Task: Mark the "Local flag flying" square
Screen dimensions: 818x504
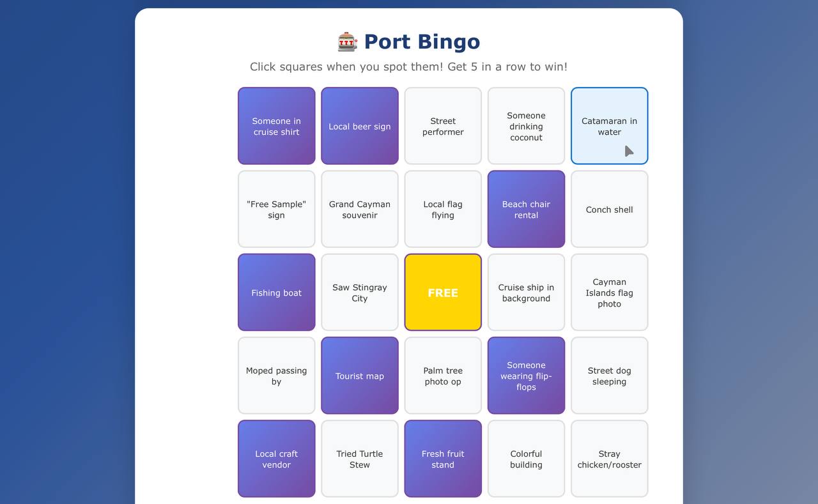Action: (442, 209)
